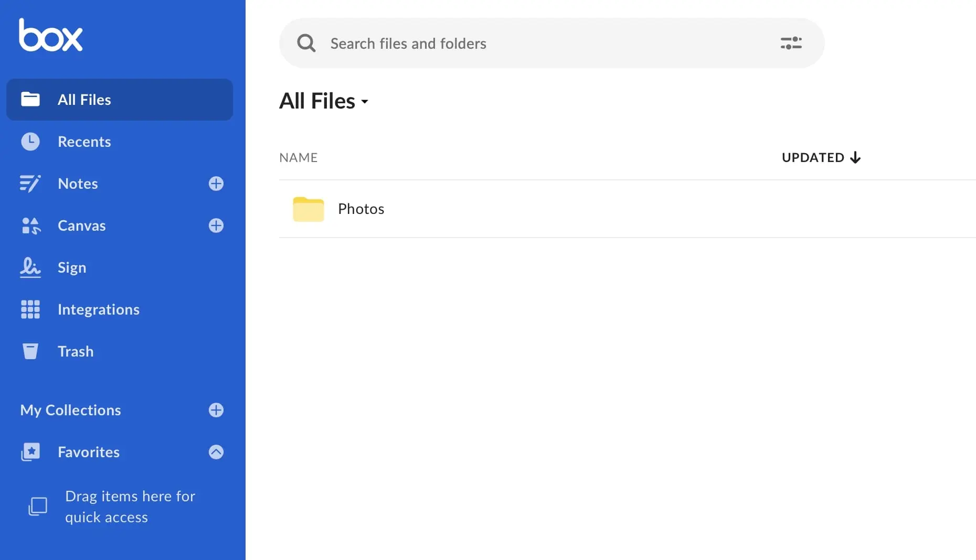Viewport: 976px width, 560px height.
Task: Click the Photos yellow folder icon
Action: click(x=308, y=209)
